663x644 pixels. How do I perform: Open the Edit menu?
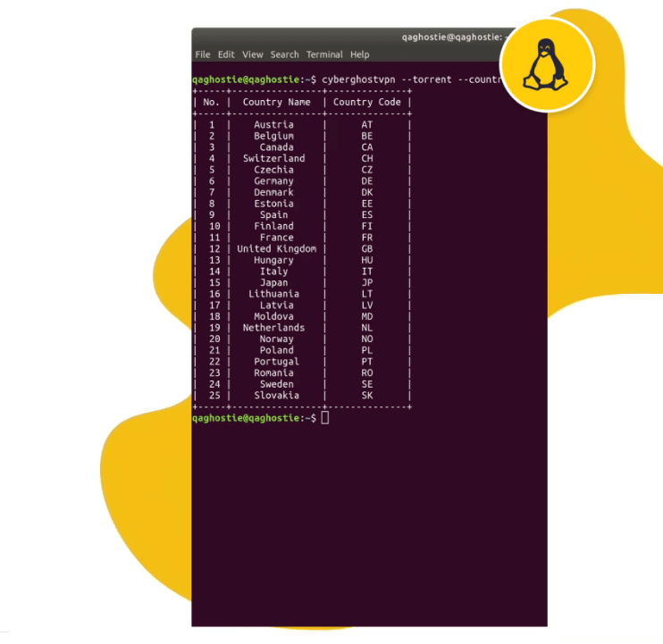point(226,54)
